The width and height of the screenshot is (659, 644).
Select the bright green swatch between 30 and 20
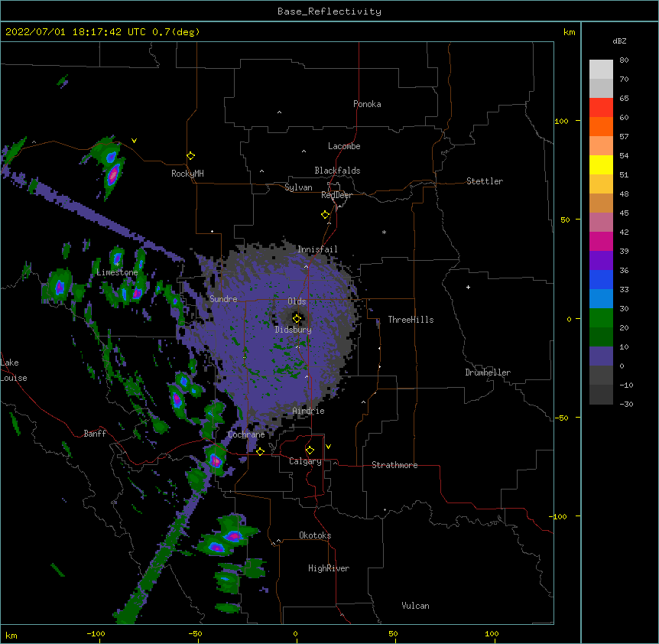601,318
